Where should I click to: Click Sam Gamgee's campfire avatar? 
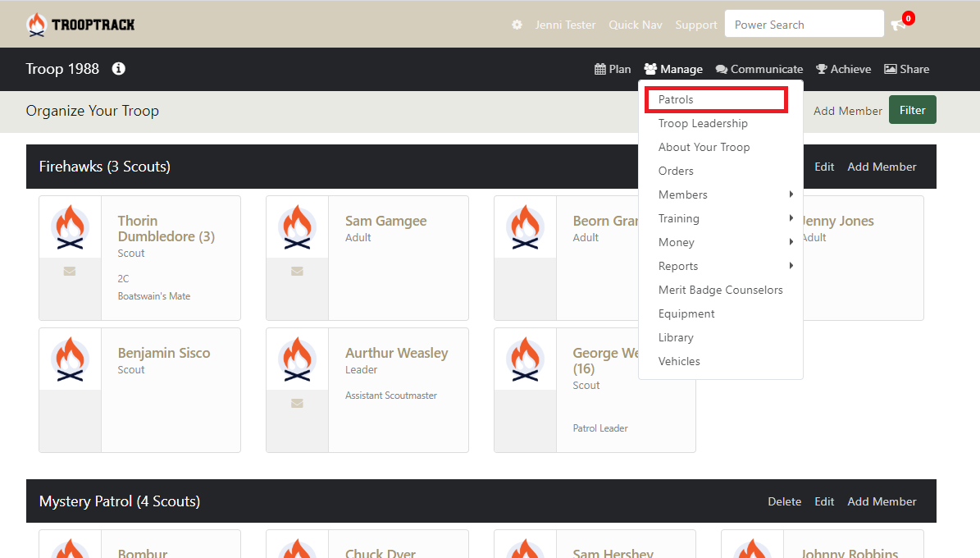298,226
